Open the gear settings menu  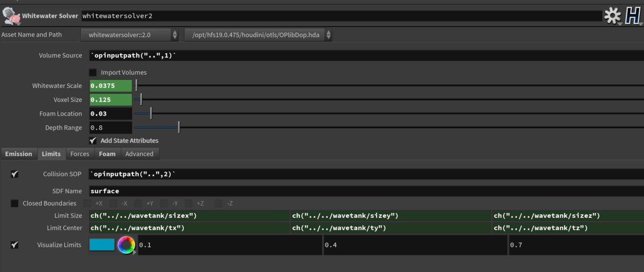tap(612, 16)
